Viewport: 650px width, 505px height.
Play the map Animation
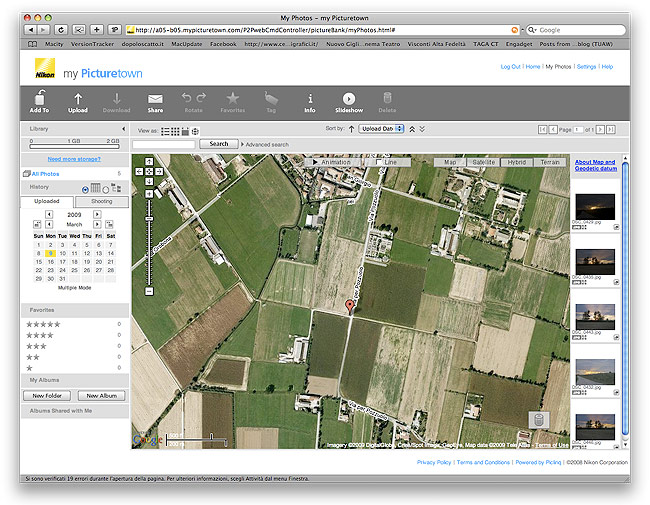click(x=332, y=162)
